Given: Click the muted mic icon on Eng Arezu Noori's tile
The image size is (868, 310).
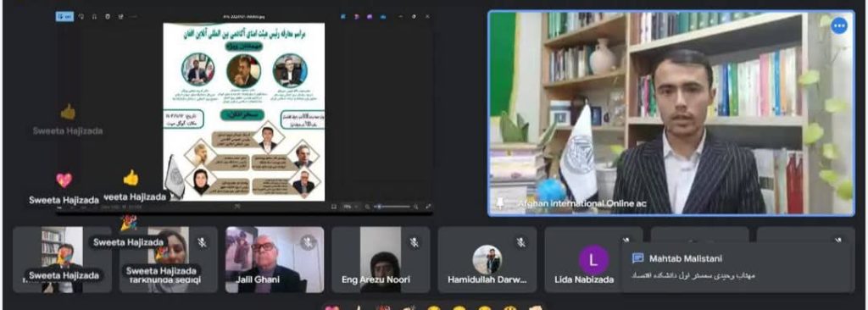Looking at the screenshot, I should pyautogui.click(x=414, y=242).
